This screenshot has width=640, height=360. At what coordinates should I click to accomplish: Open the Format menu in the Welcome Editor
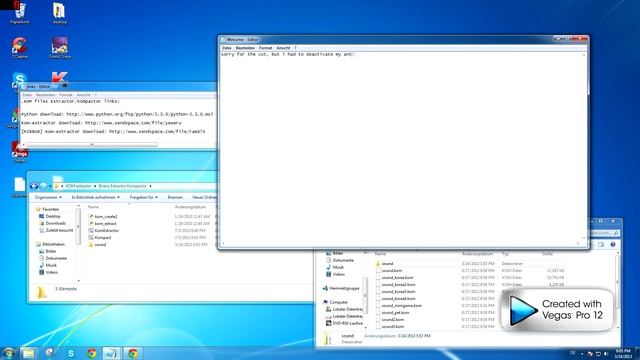pyautogui.click(x=265, y=48)
